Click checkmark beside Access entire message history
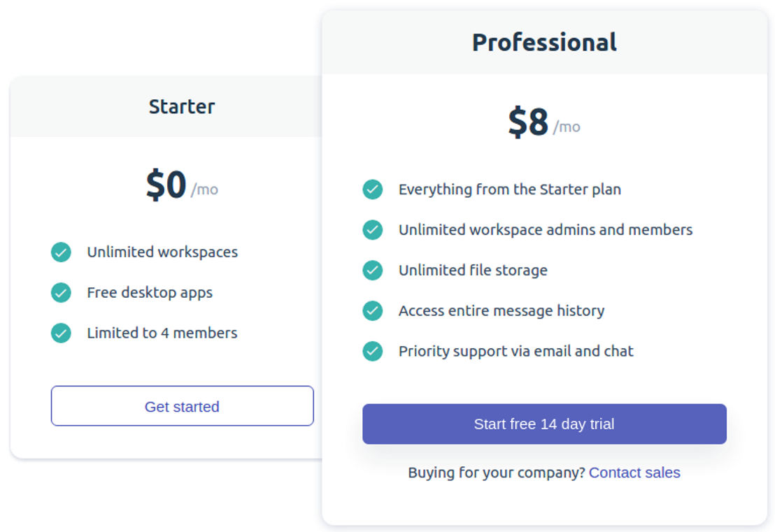The width and height of the screenshot is (775, 532). point(373,310)
